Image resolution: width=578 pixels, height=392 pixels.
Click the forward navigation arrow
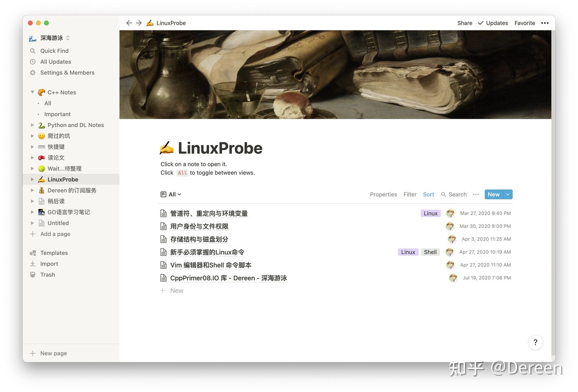pos(139,23)
